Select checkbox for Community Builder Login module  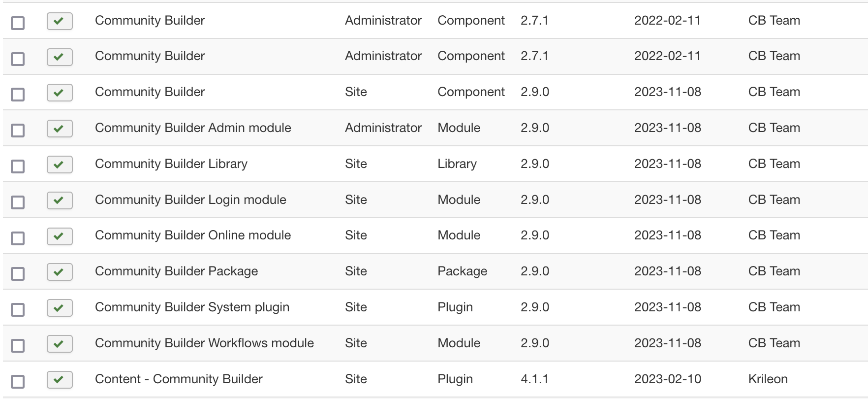[x=18, y=202]
